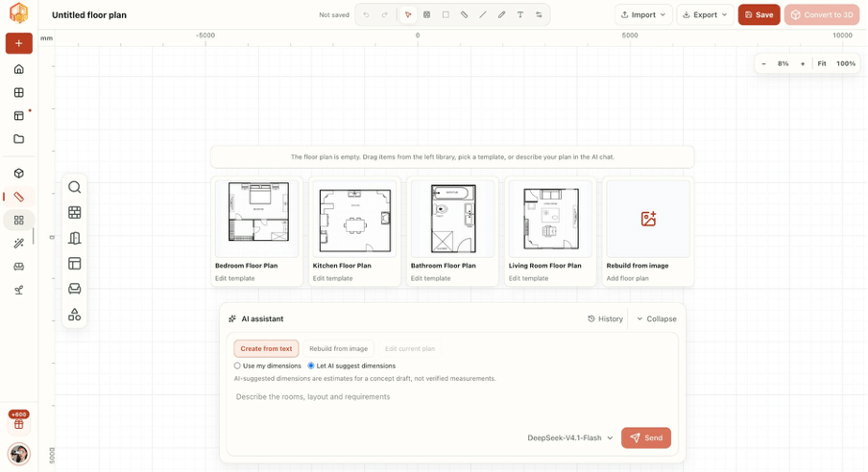868x472 pixels.
Task: Choose the Bedroom Floor Plan template
Action: (257, 231)
